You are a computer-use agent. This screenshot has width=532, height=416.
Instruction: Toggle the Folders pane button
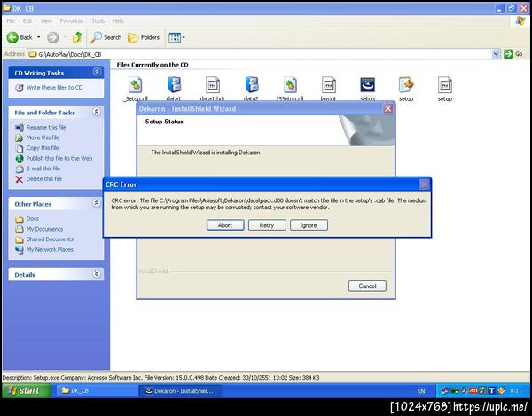[x=144, y=37]
